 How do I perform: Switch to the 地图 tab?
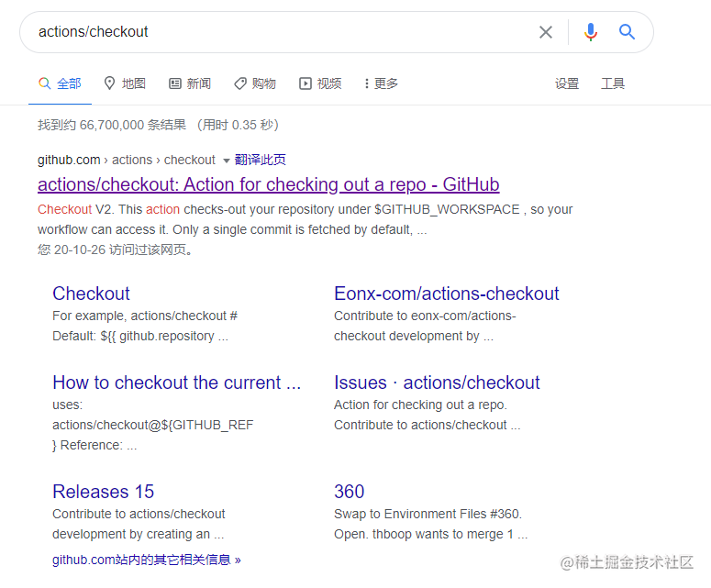tap(125, 83)
